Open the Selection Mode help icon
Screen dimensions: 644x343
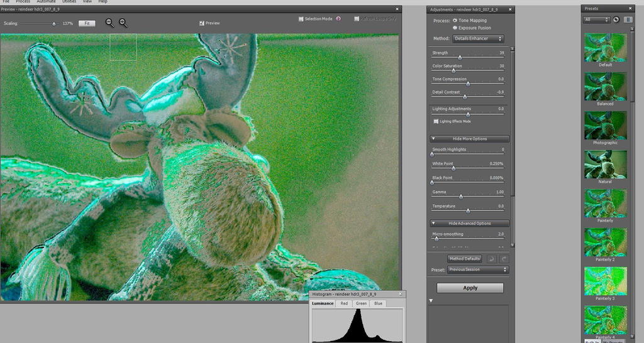click(338, 19)
